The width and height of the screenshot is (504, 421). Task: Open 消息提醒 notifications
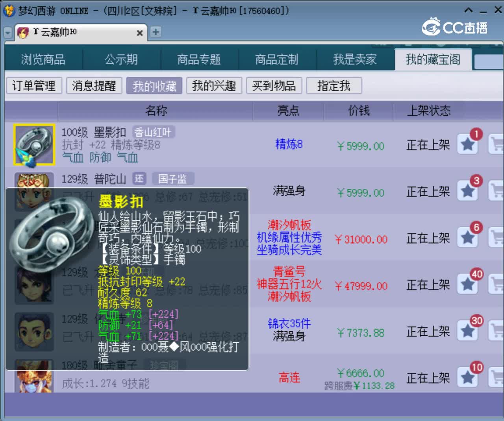coord(94,85)
